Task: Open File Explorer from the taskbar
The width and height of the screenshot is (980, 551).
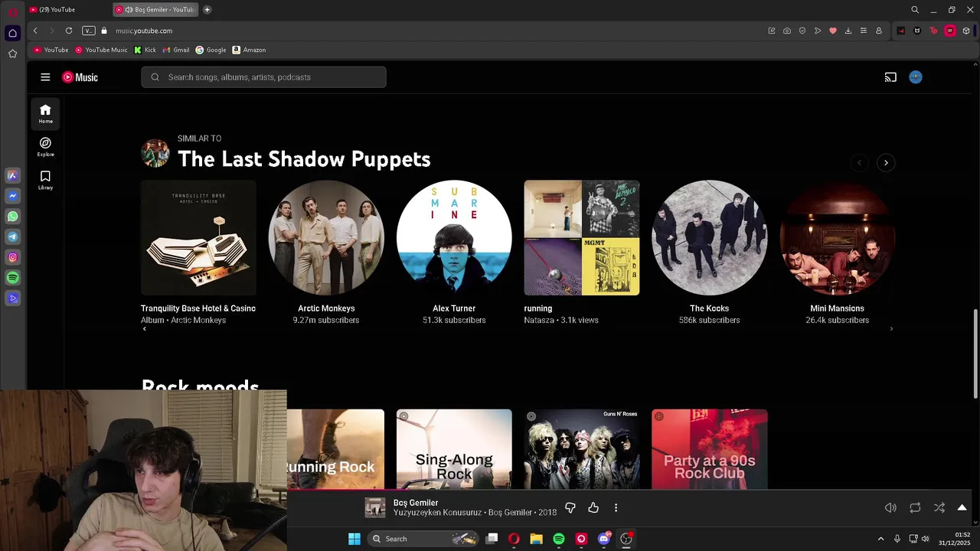Action: (x=536, y=539)
